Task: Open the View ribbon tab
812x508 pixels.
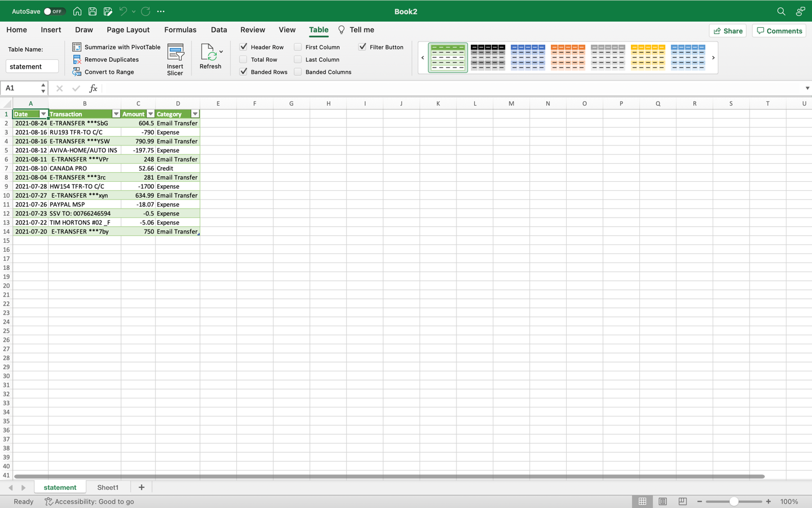Action: pyautogui.click(x=287, y=30)
